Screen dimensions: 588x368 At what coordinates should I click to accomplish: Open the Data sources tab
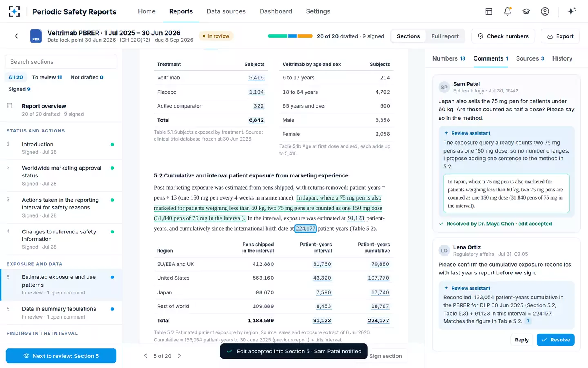pos(226,11)
